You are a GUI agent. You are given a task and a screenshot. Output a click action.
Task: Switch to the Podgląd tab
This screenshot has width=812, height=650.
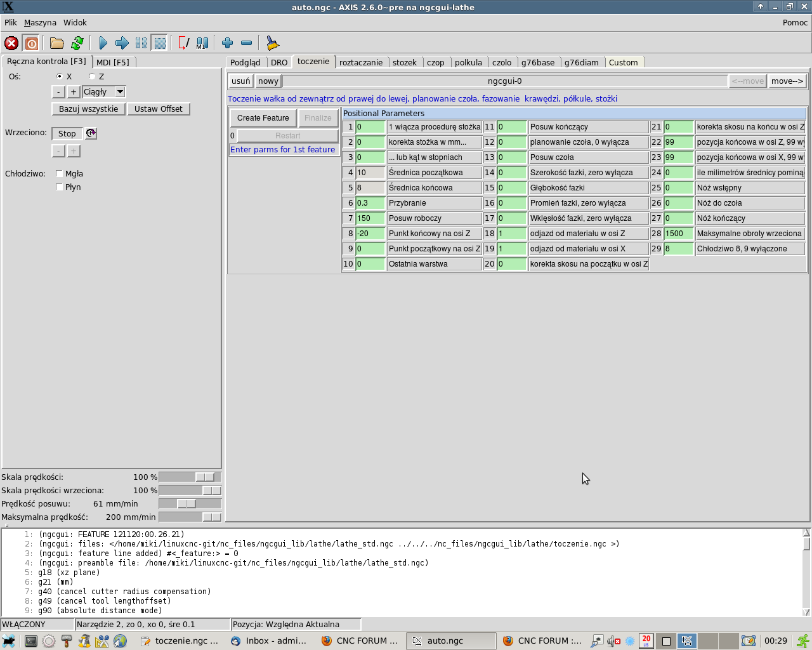pos(246,62)
